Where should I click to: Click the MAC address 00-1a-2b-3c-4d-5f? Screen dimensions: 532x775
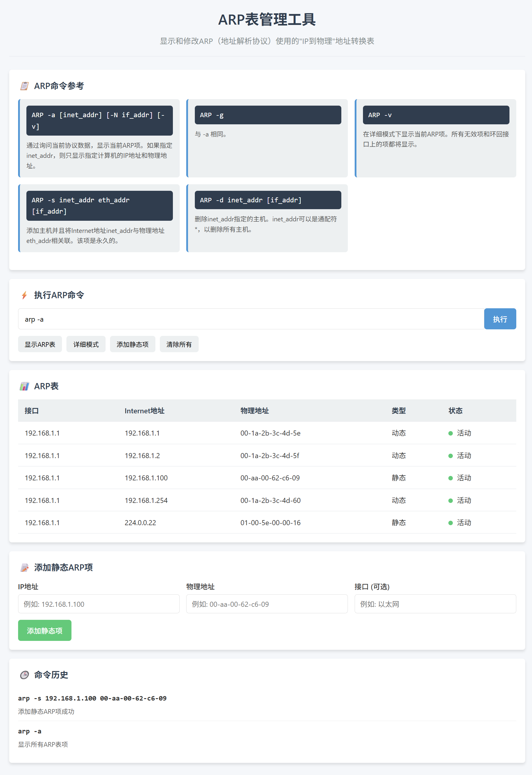270,455
